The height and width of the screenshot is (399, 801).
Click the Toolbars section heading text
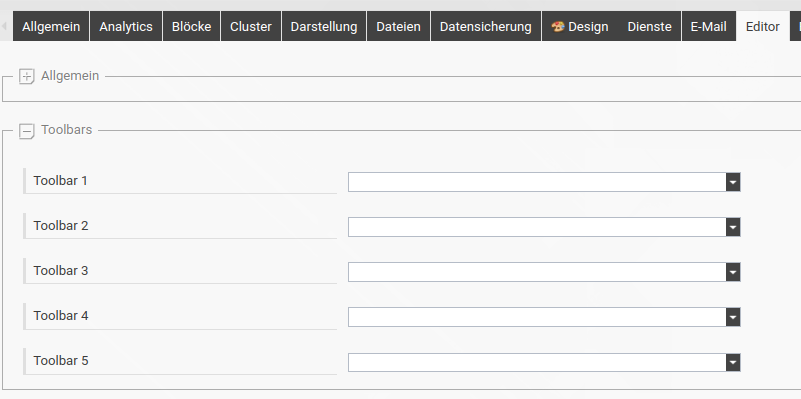point(67,130)
